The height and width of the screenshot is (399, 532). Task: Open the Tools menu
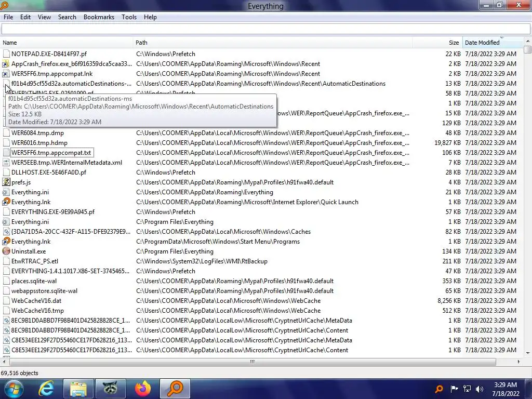point(129,17)
